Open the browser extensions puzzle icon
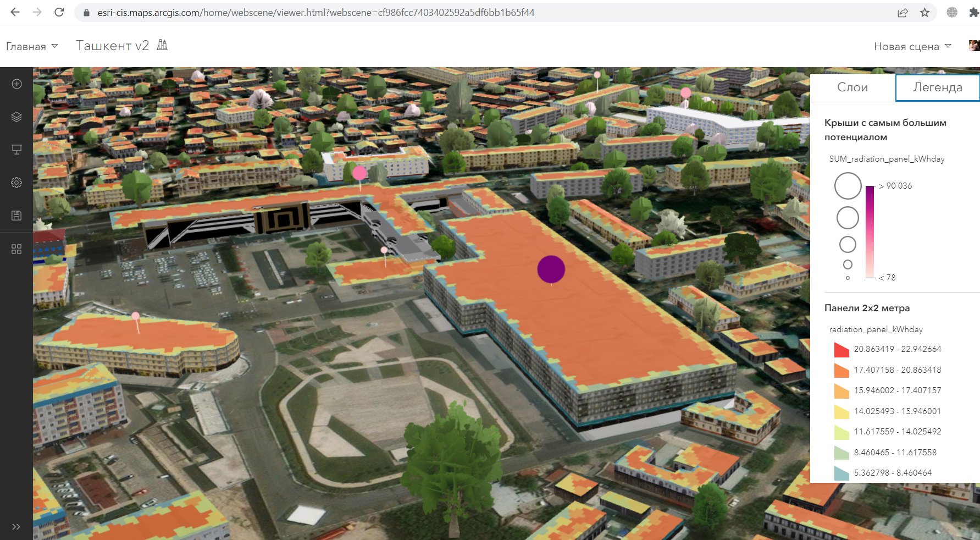The height and width of the screenshot is (540, 980). (x=973, y=13)
